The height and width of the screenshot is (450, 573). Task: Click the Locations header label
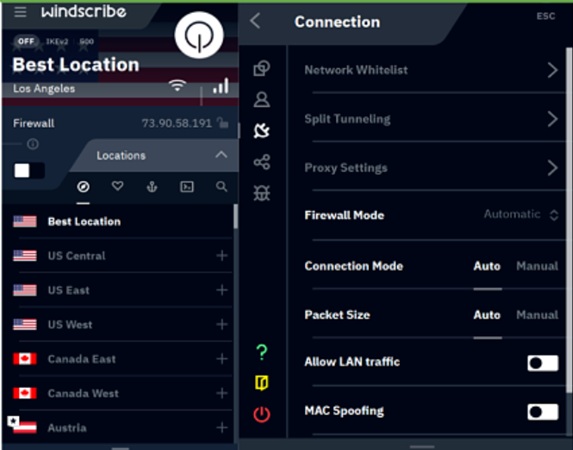coord(121,155)
